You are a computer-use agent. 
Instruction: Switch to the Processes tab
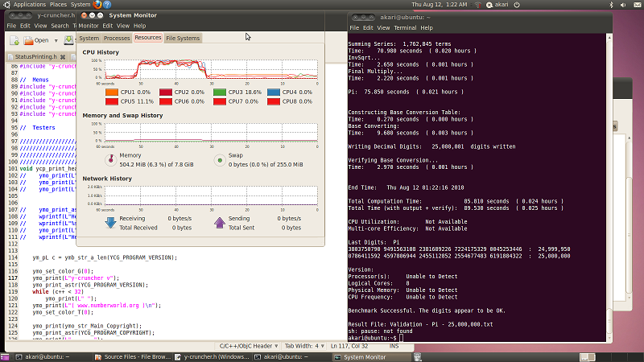pyautogui.click(x=117, y=38)
